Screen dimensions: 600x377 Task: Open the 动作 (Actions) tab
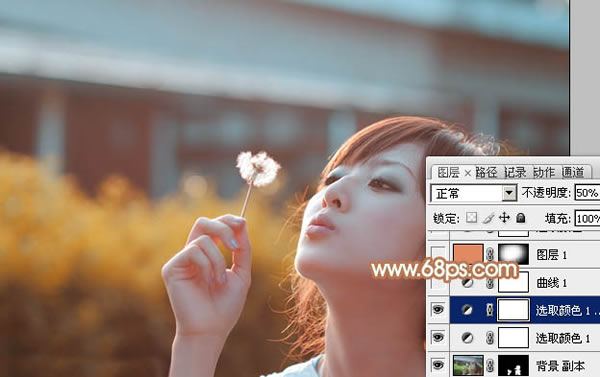[x=544, y=172]
